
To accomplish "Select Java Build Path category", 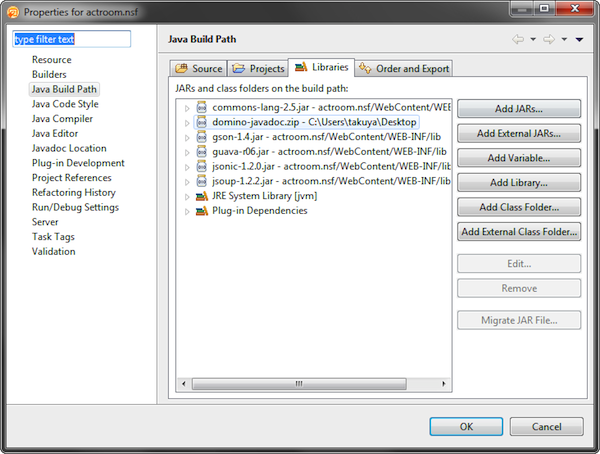I will pyautogui.click(x=64, y=89).
